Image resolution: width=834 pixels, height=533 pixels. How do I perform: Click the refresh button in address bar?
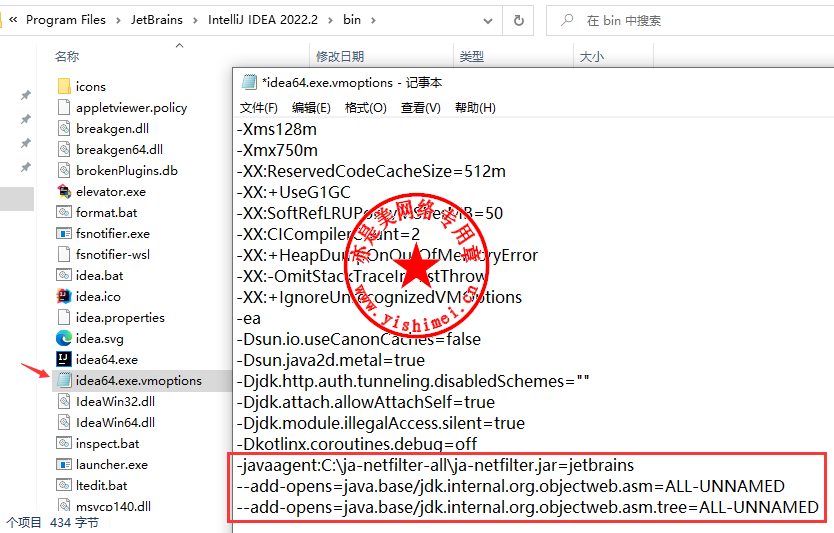519,20
